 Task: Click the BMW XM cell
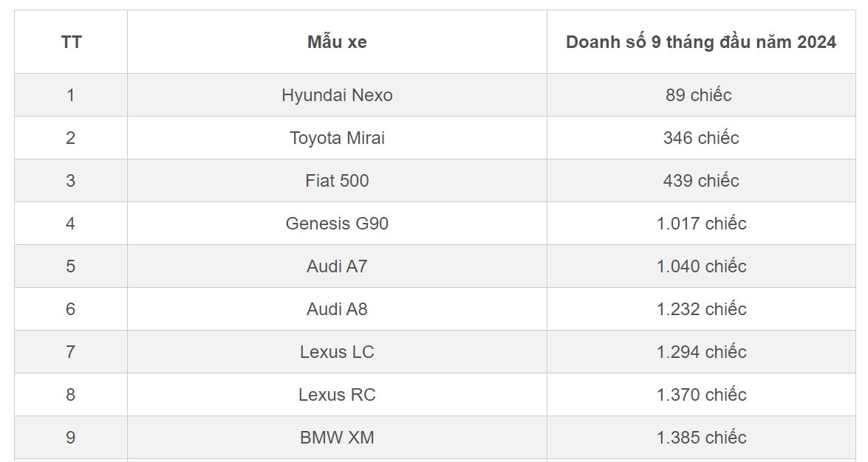point(337,438)
